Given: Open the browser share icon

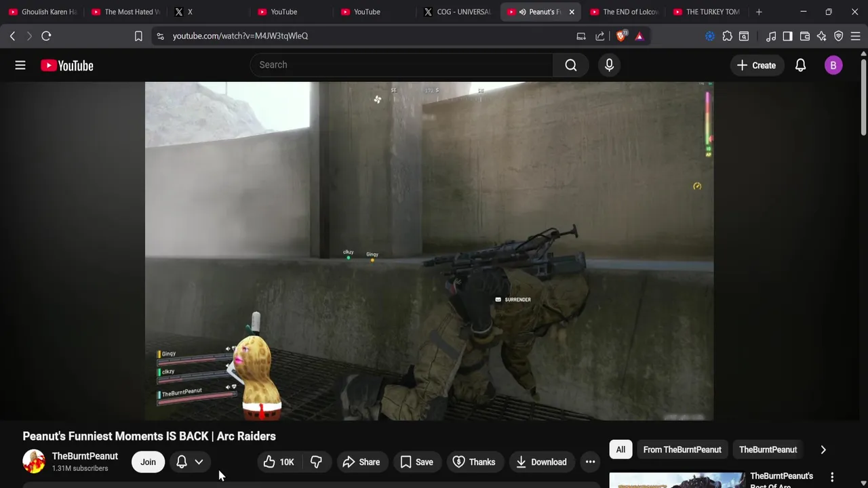Looking at the screenshot, I should point(599,36).
